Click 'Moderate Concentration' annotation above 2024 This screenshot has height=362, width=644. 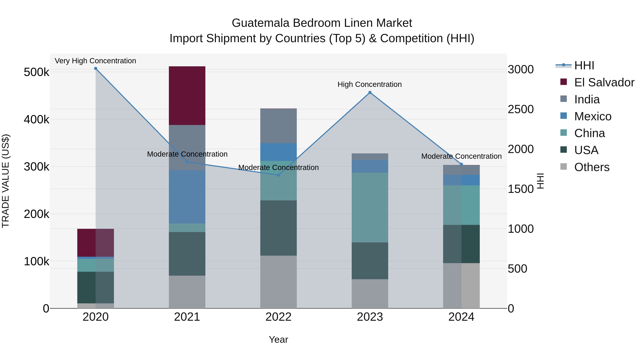pyautogui.click(x=462, y=156)
